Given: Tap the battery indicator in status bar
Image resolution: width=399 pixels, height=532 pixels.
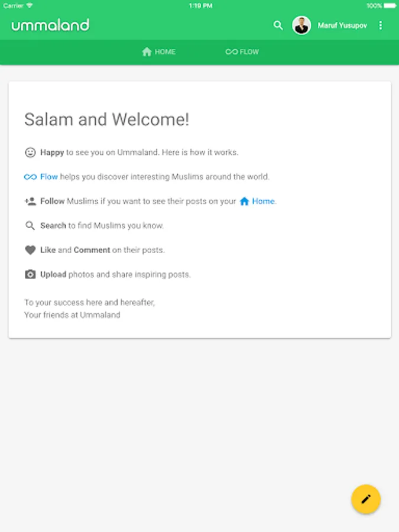Looking at the screenshot, I should click(388, 5).
